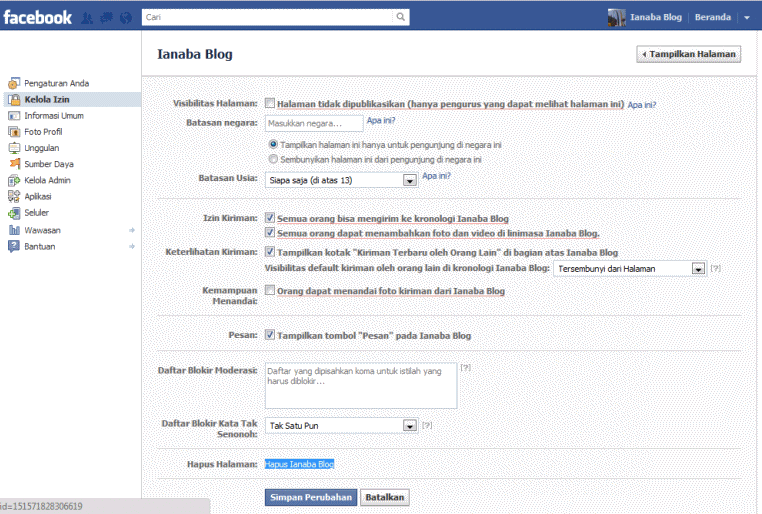Click Tampilkan Halaman button
The image size is (762, 514).
coord(689,54)
